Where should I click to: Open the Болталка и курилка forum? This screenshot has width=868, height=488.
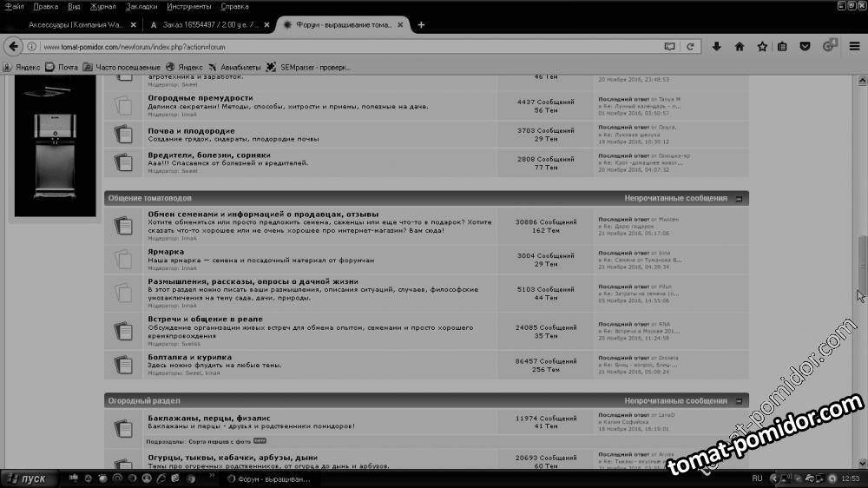(189, 357)
